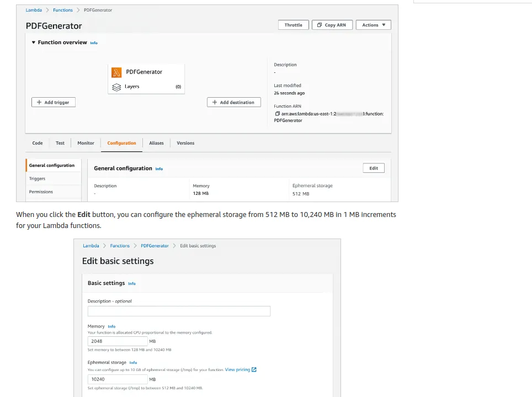Screen dimensions: 532x397
Task: Click Info link beside General configuration heading
Action: pos(159,169)
